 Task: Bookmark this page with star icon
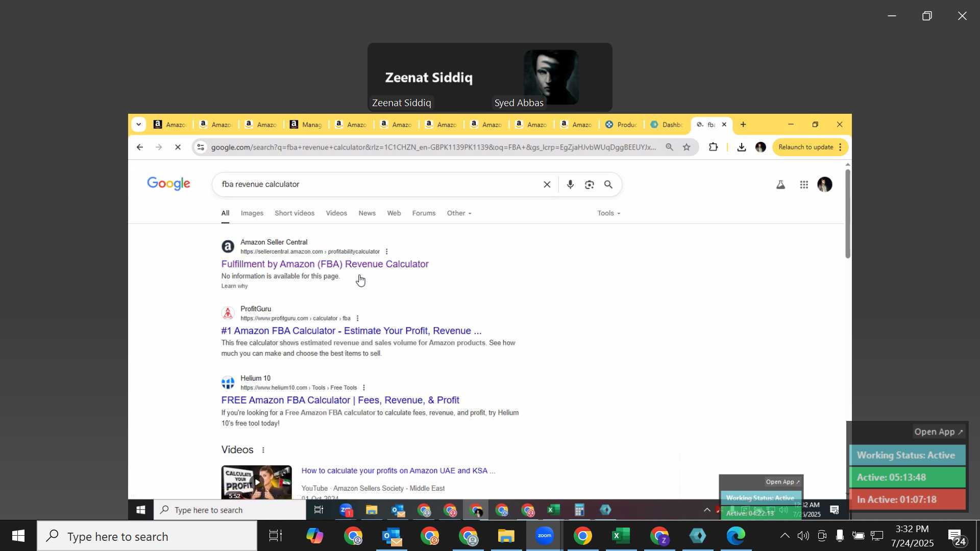pos(687,147)
